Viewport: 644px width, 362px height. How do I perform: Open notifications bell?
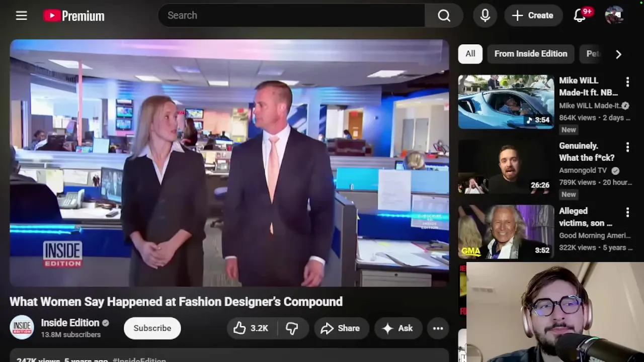(x=580, y=16)
